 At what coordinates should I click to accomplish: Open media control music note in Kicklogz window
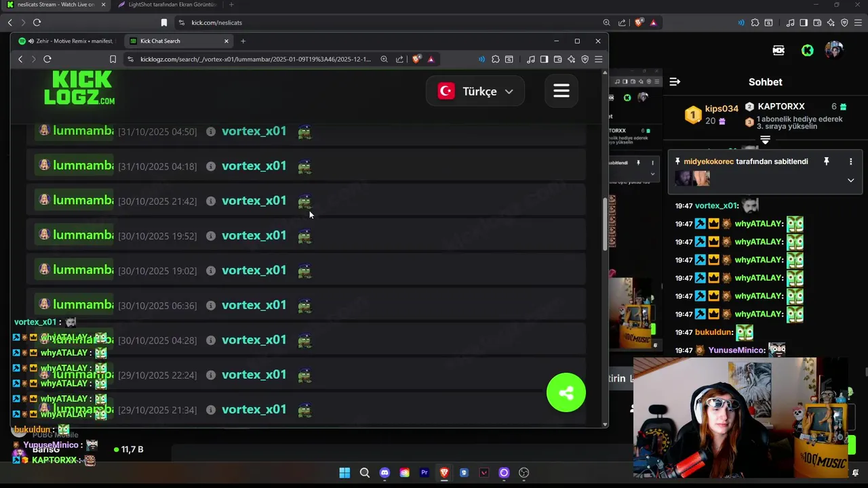point(531,59)
